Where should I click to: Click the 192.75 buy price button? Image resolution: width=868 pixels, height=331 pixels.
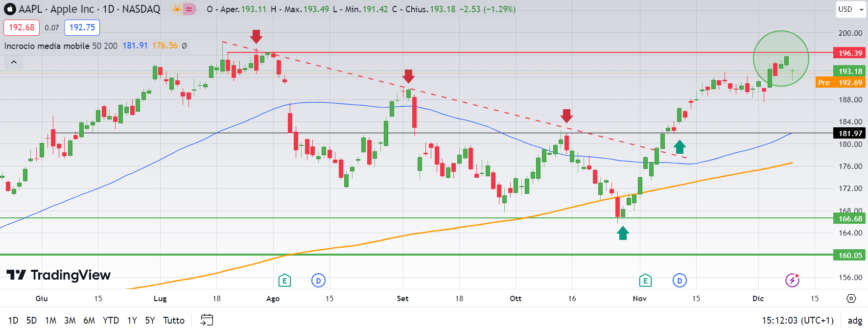(x=82, y=27)
